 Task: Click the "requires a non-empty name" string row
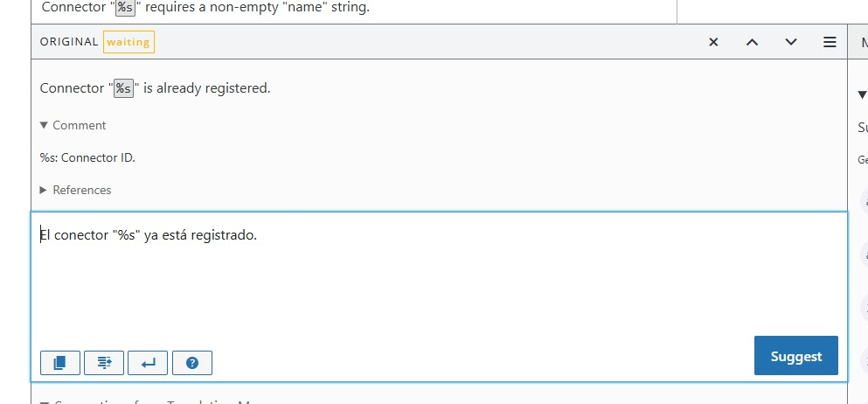tap(262, 9)
